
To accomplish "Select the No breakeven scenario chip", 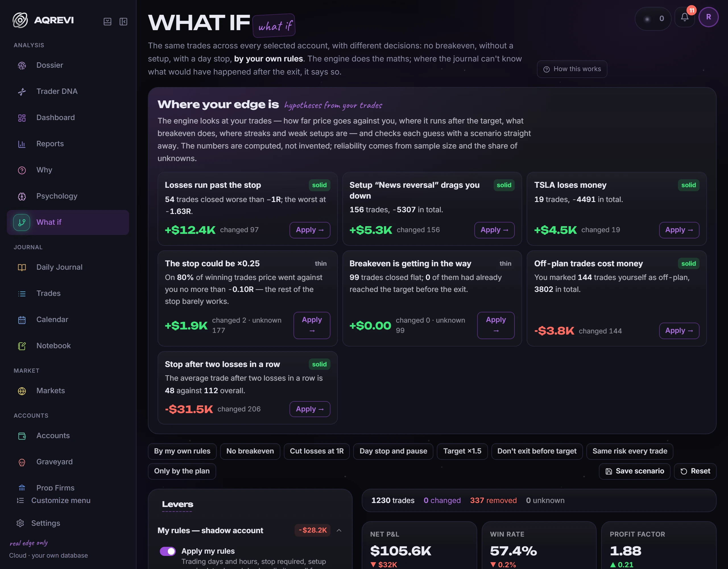I will pyautogui.click(x=250, y=451).
